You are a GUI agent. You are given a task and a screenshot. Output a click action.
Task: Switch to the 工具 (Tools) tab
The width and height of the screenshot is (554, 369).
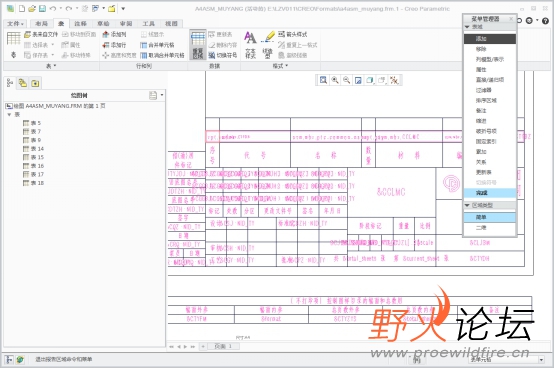[148, 24]
